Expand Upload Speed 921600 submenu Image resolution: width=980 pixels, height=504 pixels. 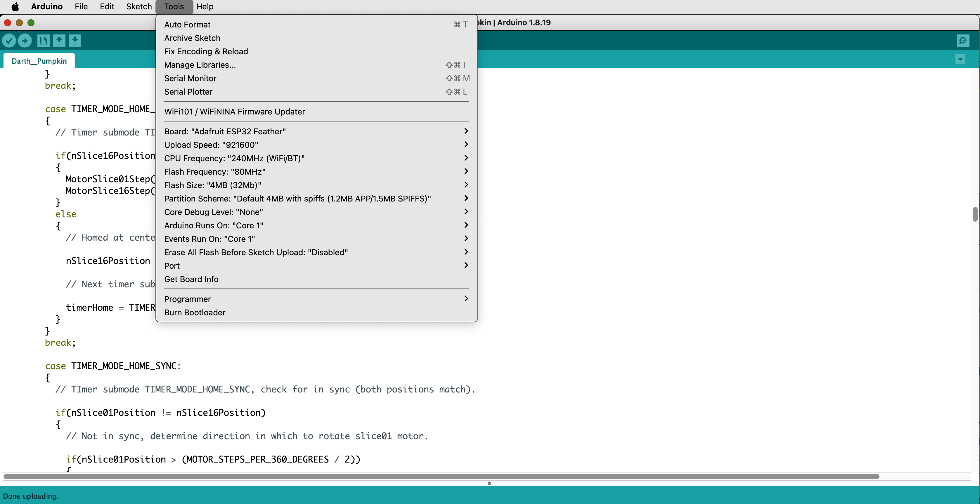(316, 145)
